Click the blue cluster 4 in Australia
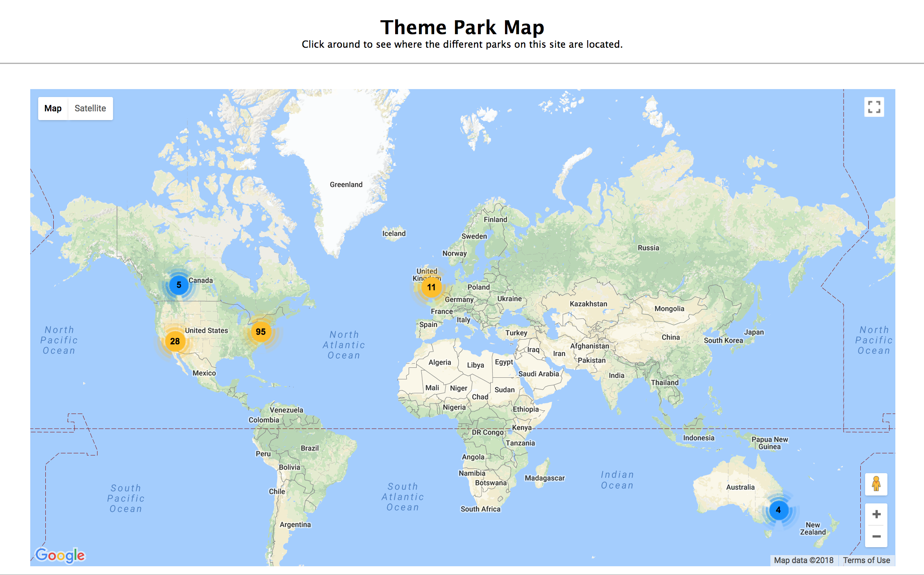The width and height of the screenshot is (924, 575). point(778,510)
